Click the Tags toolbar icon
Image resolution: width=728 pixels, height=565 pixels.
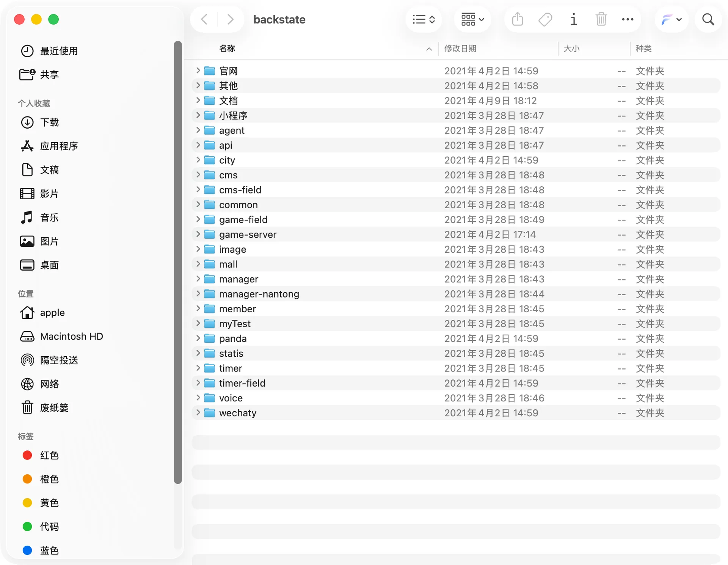point(545,19)
